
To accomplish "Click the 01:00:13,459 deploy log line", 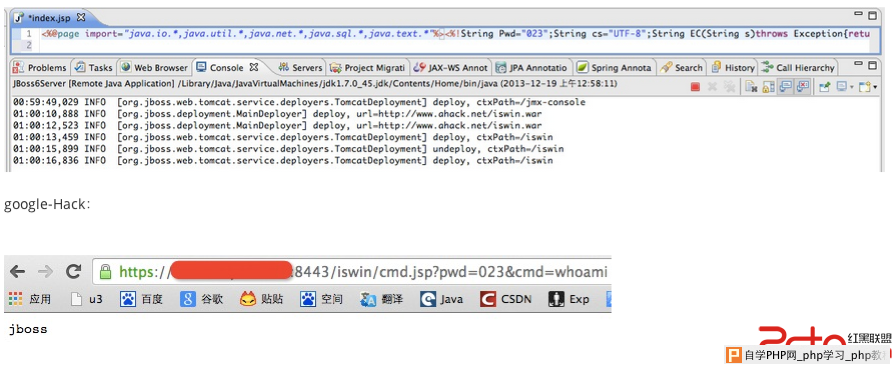I will point(283,137).
